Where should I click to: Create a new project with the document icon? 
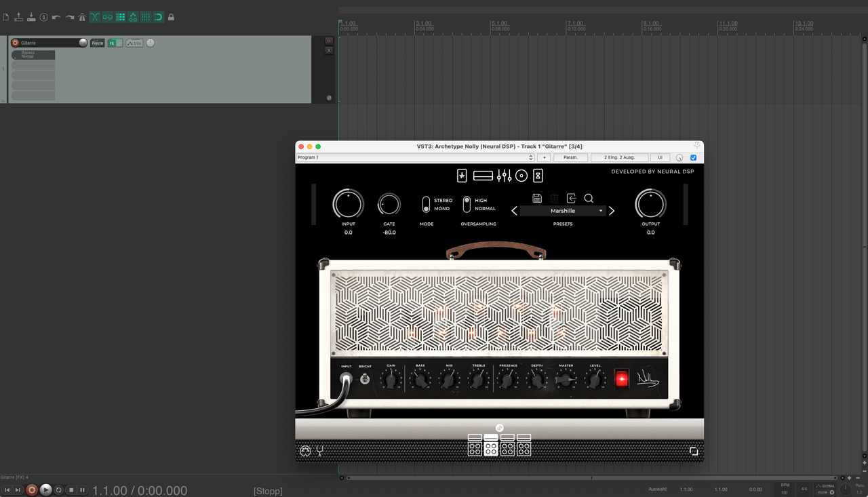6,17
